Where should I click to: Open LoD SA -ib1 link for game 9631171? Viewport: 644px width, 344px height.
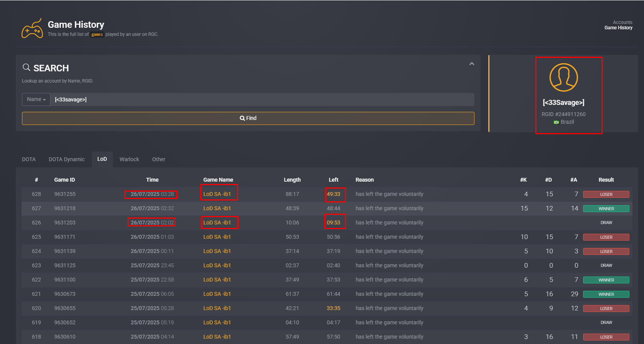[x=217, y=237]
